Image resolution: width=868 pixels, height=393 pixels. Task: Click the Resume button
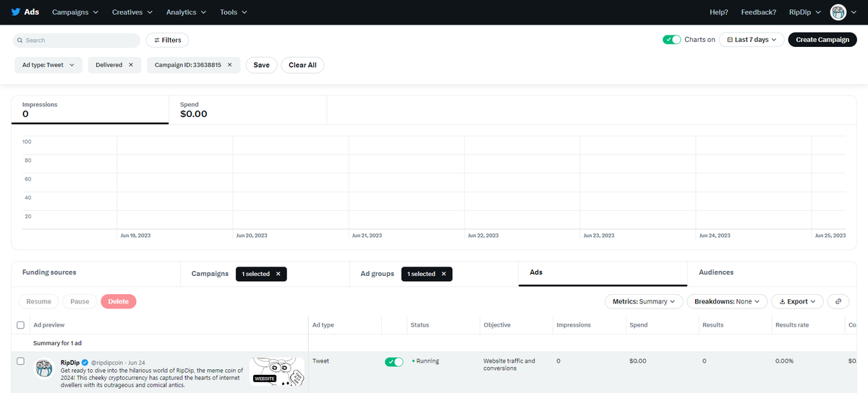tap(39, 301)
